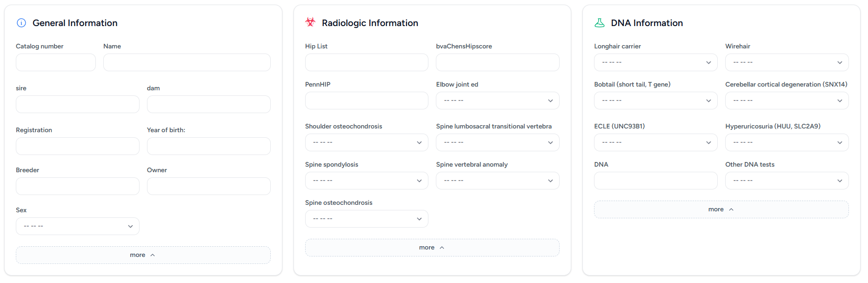
Task: Open the Wirehair dropdown
Action: pos(787,62)
